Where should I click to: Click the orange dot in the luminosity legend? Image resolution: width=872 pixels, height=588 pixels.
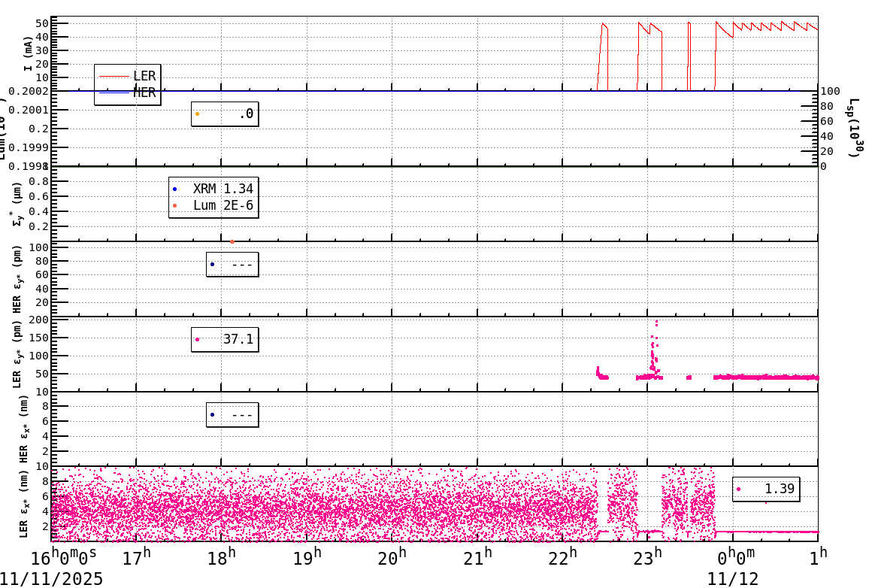(x=198, y=114)
